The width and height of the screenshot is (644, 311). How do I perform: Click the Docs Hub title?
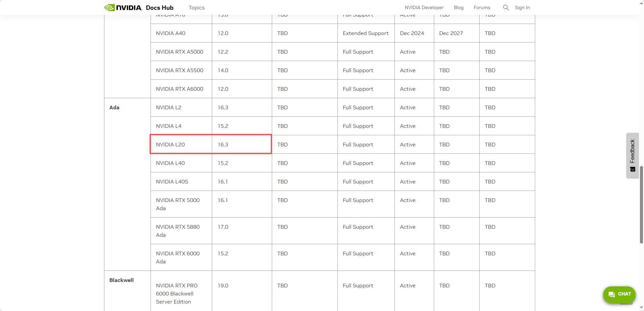160,7
